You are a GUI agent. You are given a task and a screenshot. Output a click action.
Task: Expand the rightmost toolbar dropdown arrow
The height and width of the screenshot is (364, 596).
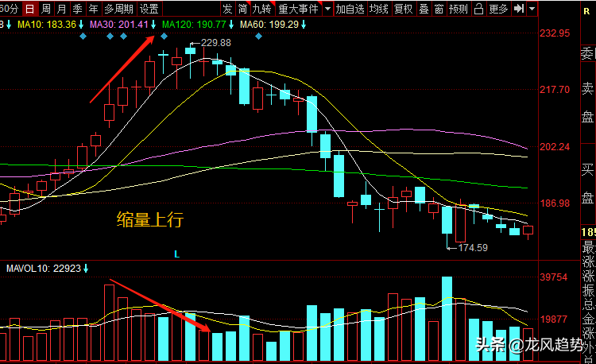click(x=532, y=9)
